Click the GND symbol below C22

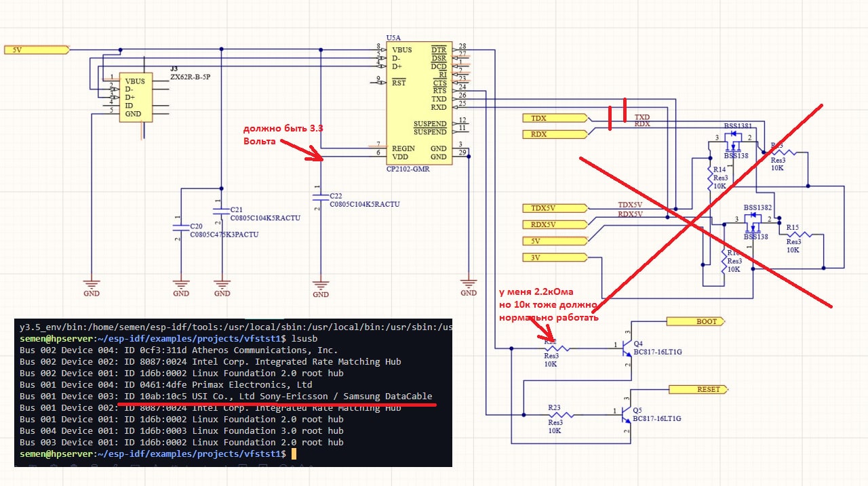pos(321,288)
